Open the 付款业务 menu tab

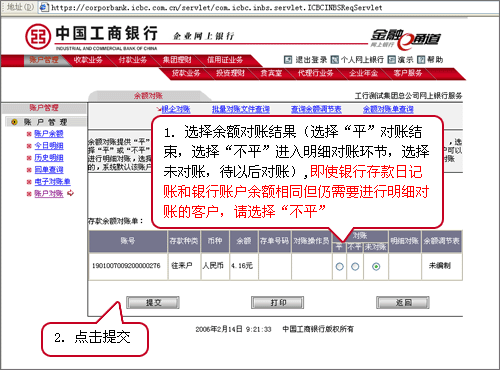tap(133, 60)
